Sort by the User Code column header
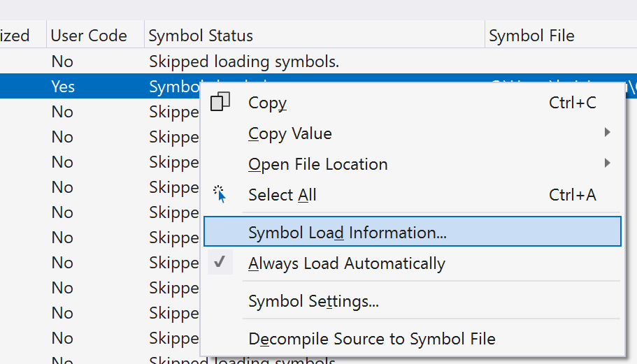 click(89, 36)
